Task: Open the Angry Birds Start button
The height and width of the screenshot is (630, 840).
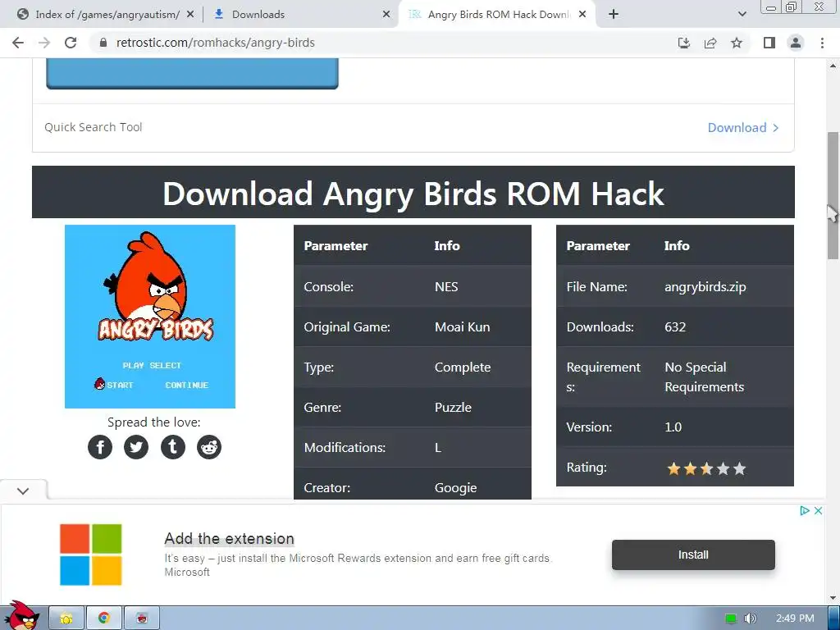Action: [21, 616]
